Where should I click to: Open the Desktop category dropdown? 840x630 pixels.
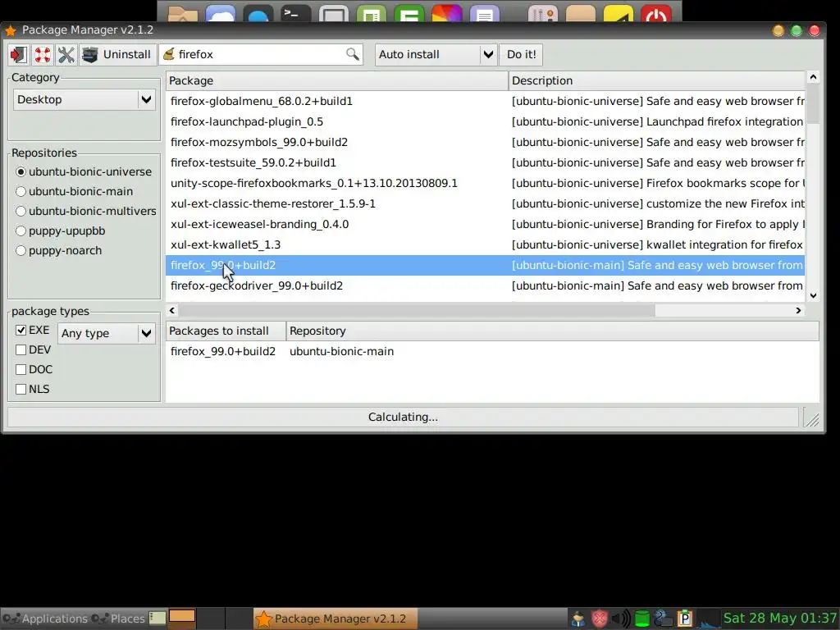[x=84, y=99]
